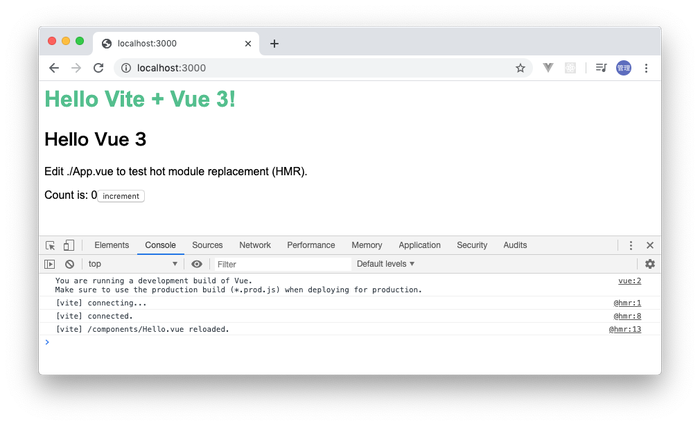This screenshot has height=426, width=700.
Task: Switch to the Sources tab
Action: pyautogui.click(x=207, y=245)
